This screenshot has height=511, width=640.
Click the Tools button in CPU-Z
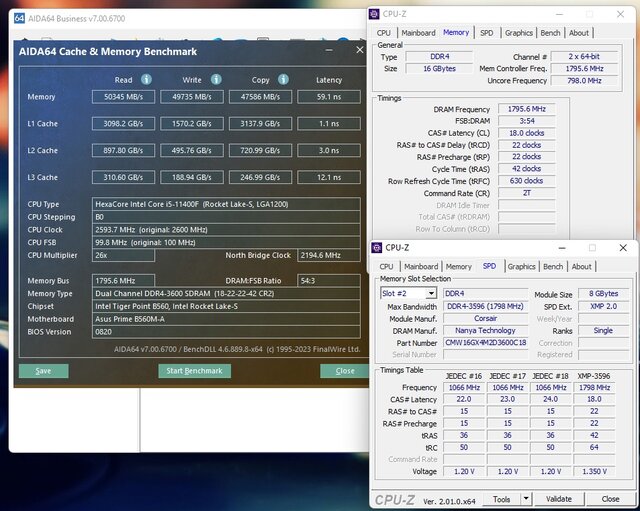pos(501,499)
